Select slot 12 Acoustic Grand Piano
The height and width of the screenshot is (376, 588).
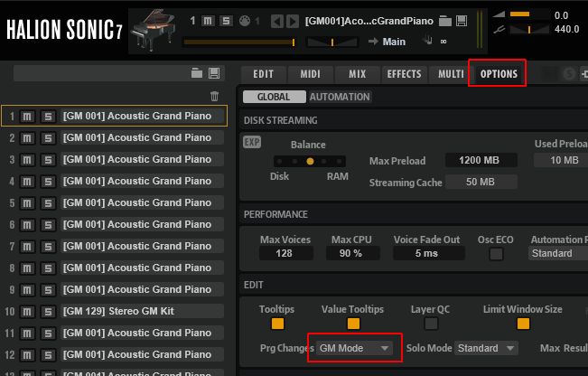[x=142, y=354]
